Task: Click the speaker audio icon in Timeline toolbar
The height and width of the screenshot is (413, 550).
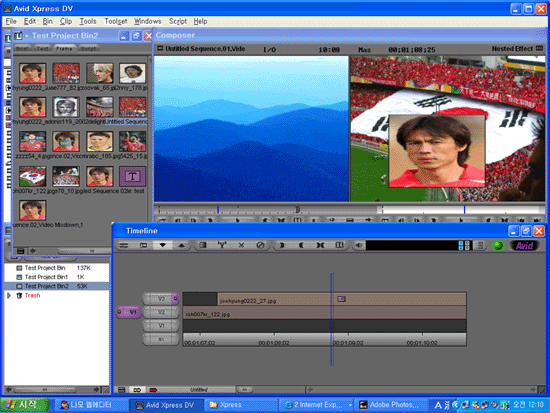Action: tap(358, 245)
